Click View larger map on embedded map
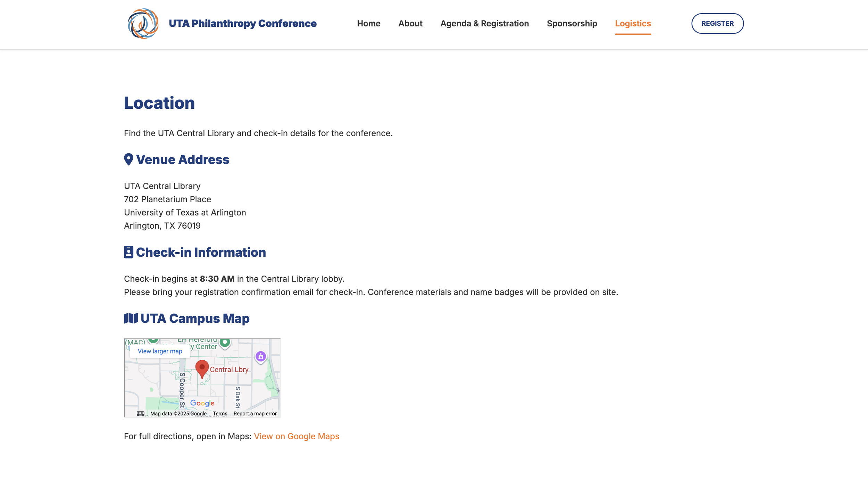Image resolution: width=868 pixels, height=490 pixels. 160,351
